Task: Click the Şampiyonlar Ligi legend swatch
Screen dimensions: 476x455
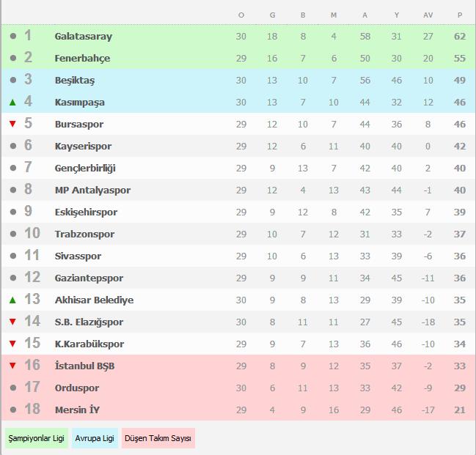Action: coord(36,438)
